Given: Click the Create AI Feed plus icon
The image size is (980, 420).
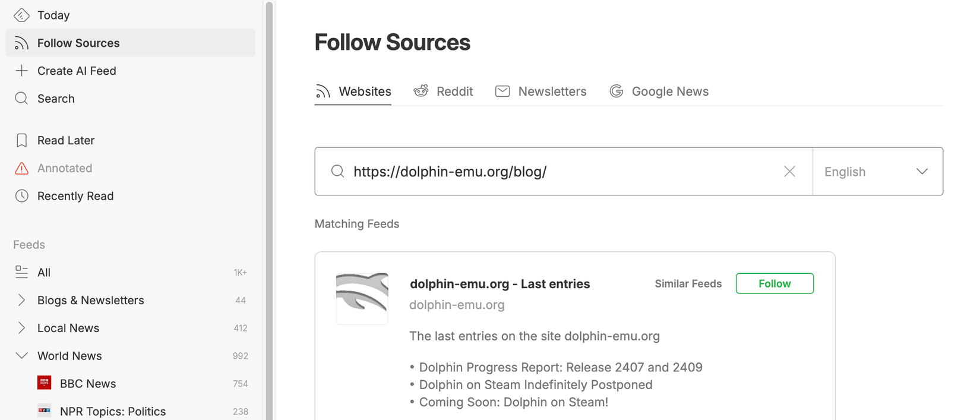Looking at the screenshot, I should 21,70.
